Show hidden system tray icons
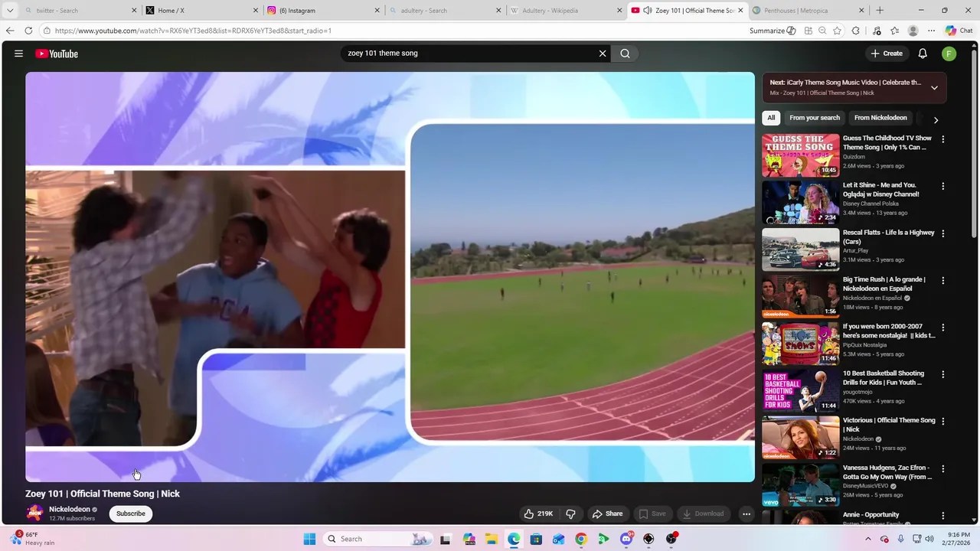980x551 pixels. (x=868, y=539)
